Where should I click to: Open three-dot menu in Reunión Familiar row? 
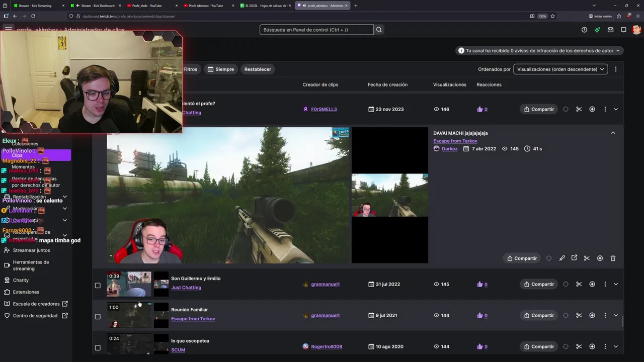605,315
